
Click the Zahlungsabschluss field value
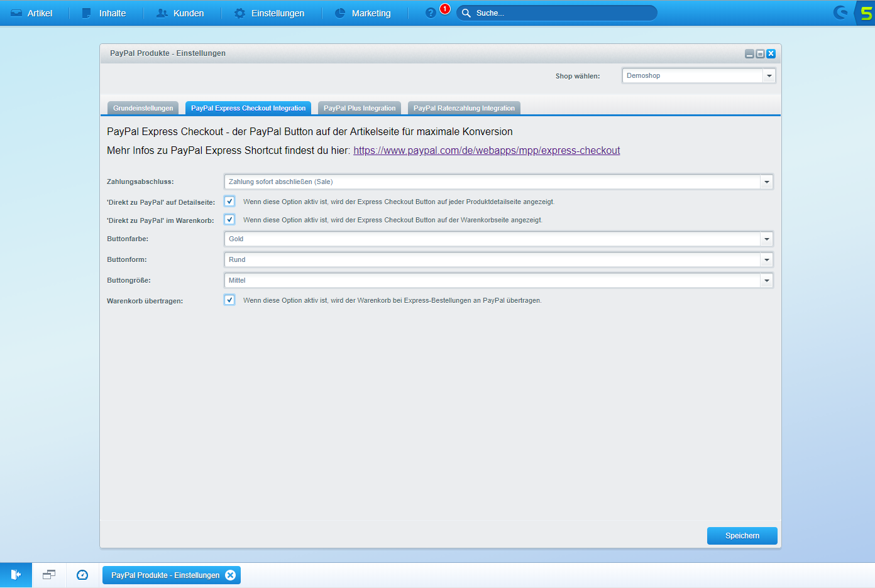click(492, 182)
